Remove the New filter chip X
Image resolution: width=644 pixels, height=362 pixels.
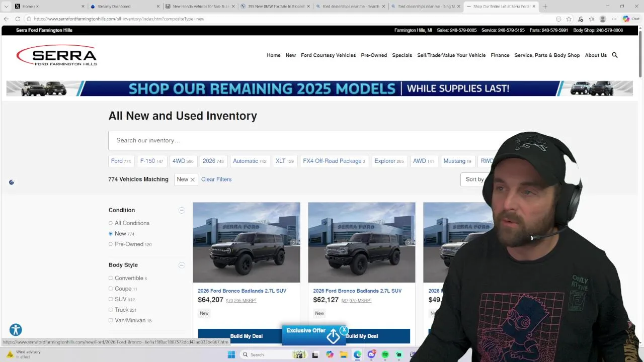pos(192,179)
